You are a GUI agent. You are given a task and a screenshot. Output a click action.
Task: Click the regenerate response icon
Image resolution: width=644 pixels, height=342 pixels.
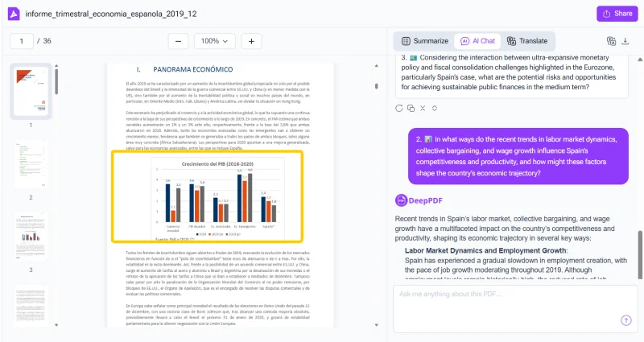point(399,108)
